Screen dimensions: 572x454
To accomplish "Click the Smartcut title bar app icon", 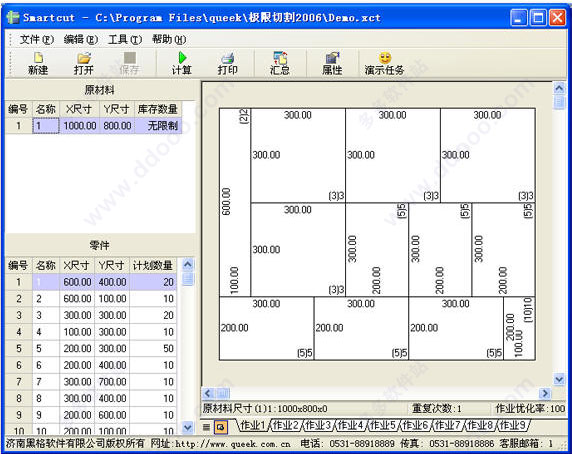I will [x=13, y=17].
